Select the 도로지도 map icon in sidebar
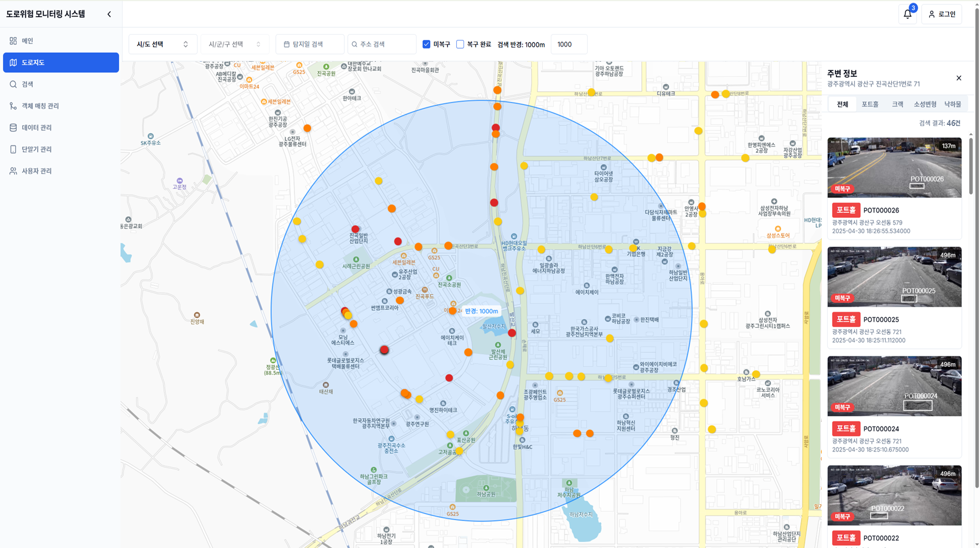980x548 pixels. 13,63
